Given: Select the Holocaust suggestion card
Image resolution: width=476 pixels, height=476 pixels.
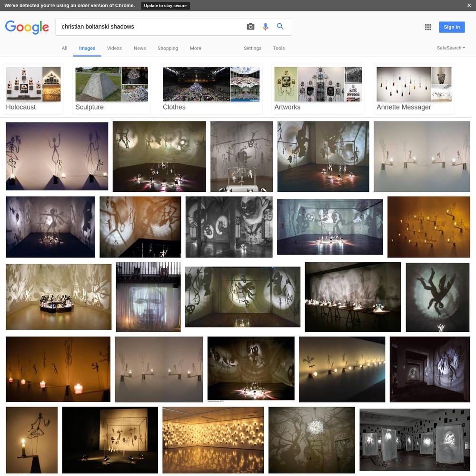Looking at the screenshot, I should click(33, 89).
